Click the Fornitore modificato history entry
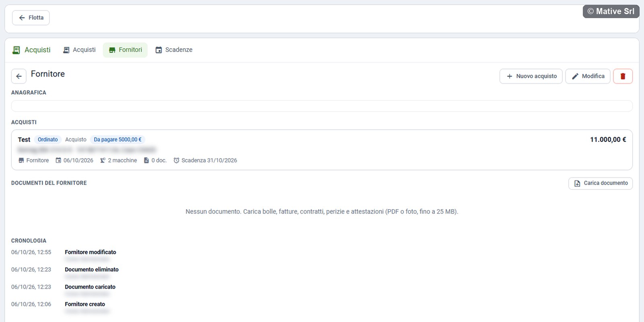 pos(91,252)
